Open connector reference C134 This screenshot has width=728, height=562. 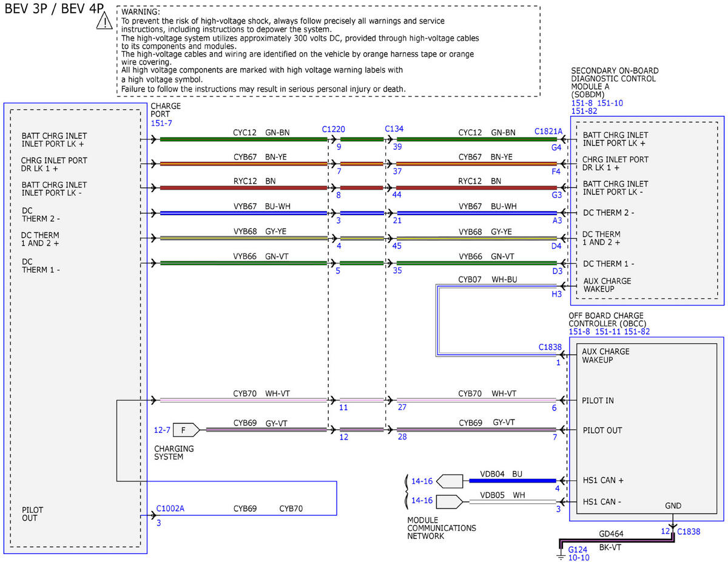(394, 129)
